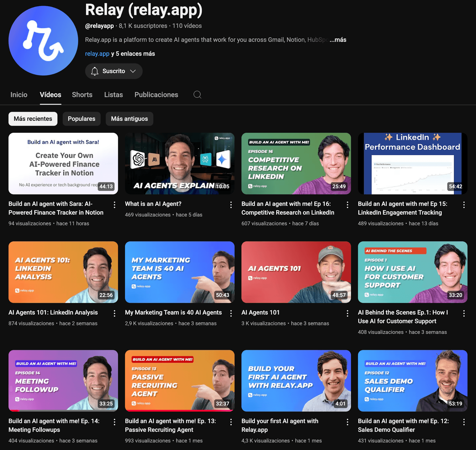The height and width of the screenshot is (450, 476).
Task: Open title Ep. 12: Sales Demo Qualifier
Action: pos(403,425)
